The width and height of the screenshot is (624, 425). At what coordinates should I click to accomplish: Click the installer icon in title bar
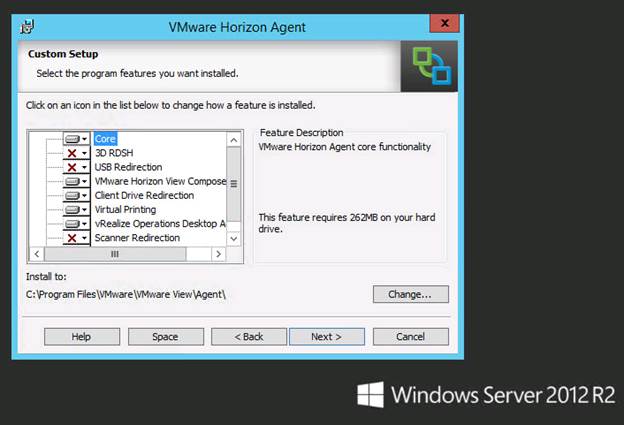pos(27,27)
